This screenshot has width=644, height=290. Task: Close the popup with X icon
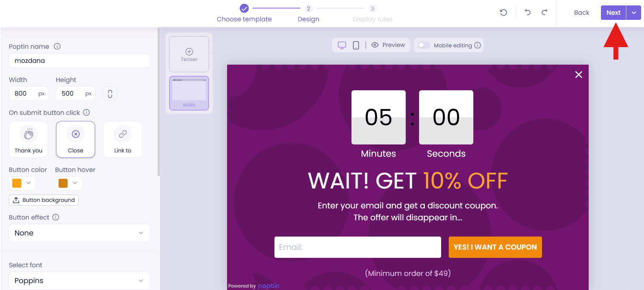coord(579,75)
